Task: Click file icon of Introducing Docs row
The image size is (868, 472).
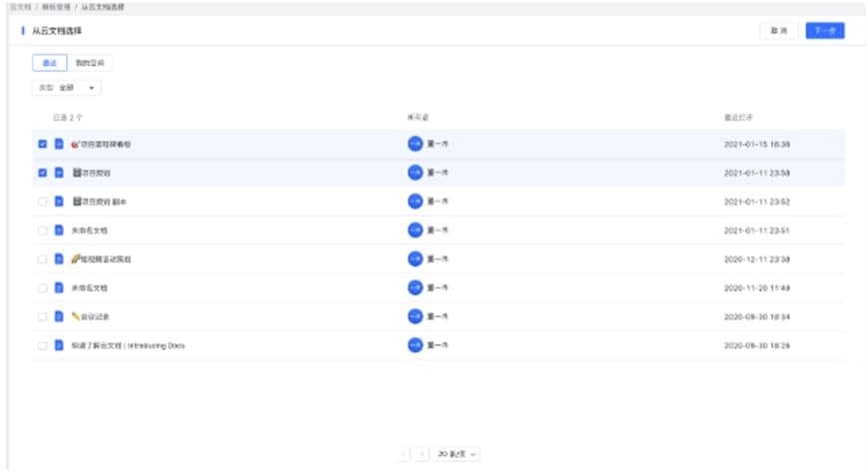Action: point(59,345)
